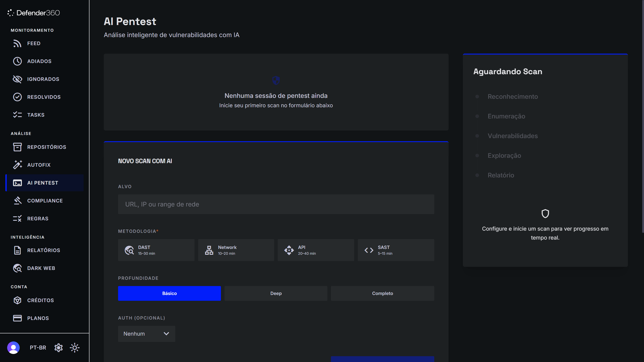Screen dimensions: 644x362
Task: Go to Resolvidos menu item
Action: pos(44,97)
